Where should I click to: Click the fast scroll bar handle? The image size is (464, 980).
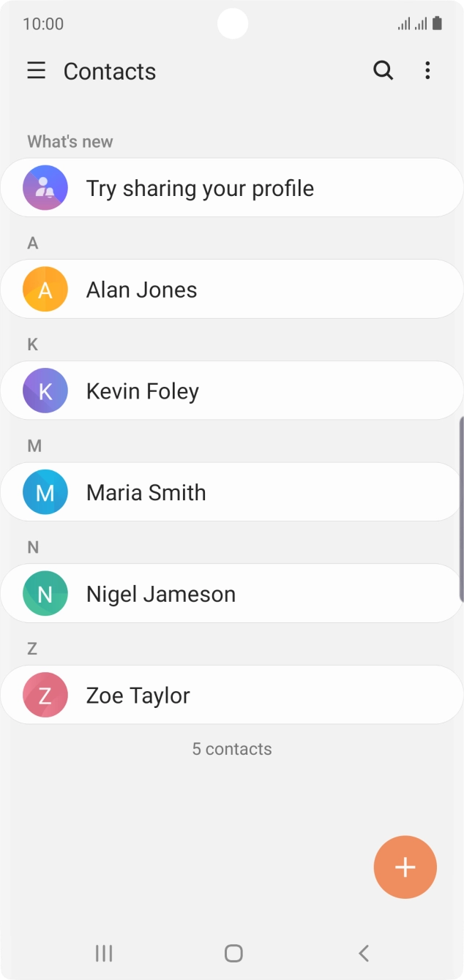tap(461, 510)
